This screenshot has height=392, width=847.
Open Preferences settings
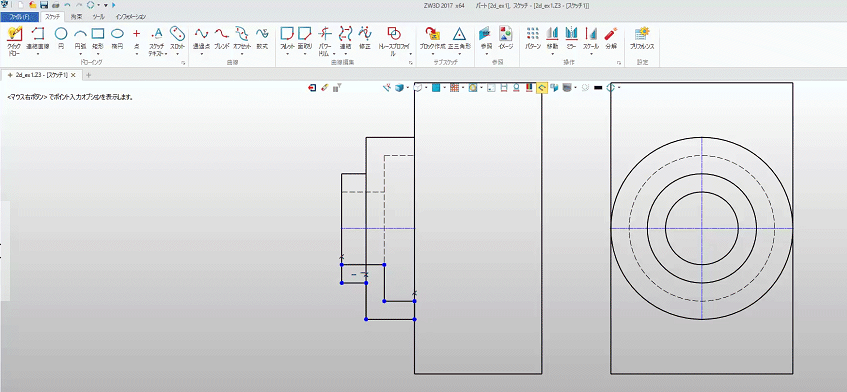coord(642,39)
